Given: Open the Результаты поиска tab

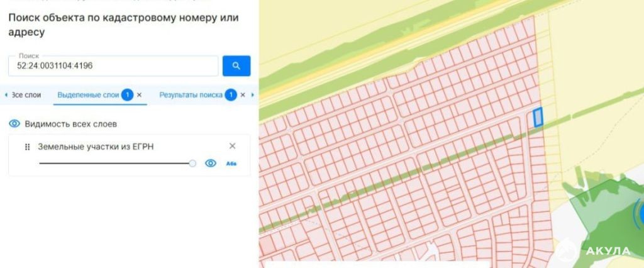Looking at the screenshot, I should point(191,95).
